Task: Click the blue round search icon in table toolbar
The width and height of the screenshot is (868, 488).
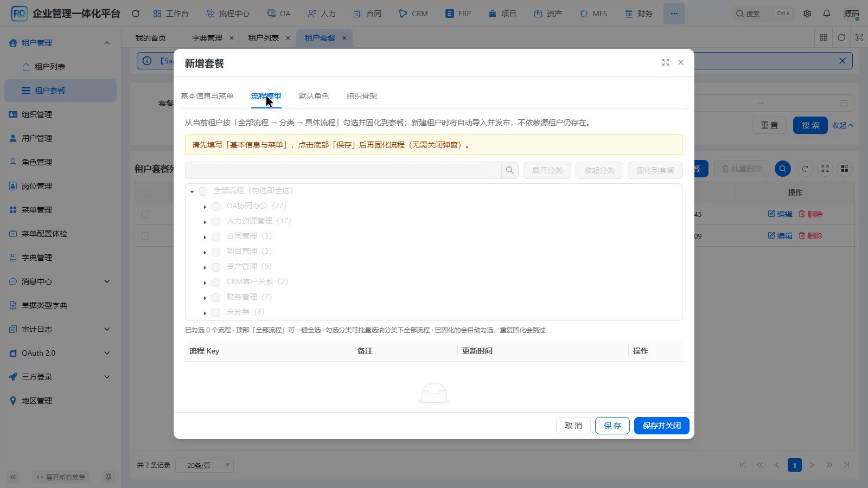Action: [782, 169]
